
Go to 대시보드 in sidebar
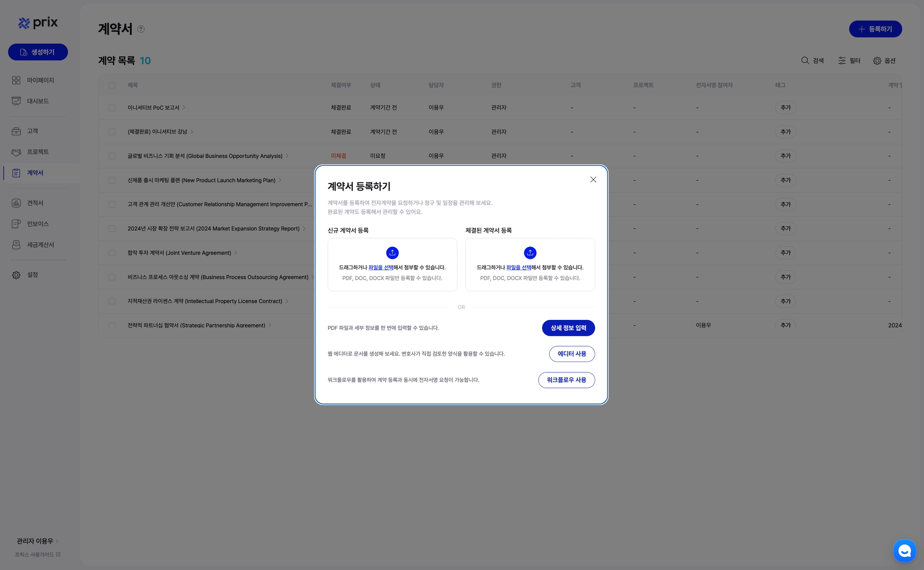coord(38,101)
